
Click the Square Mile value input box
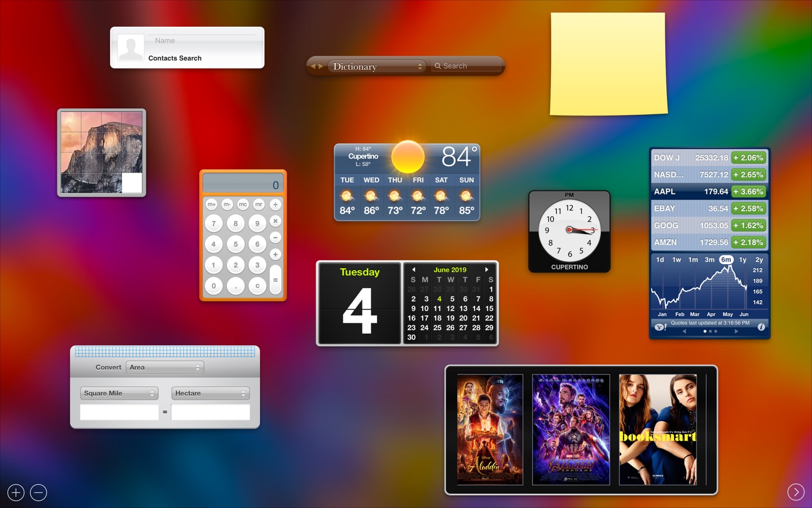coord(119,412)
